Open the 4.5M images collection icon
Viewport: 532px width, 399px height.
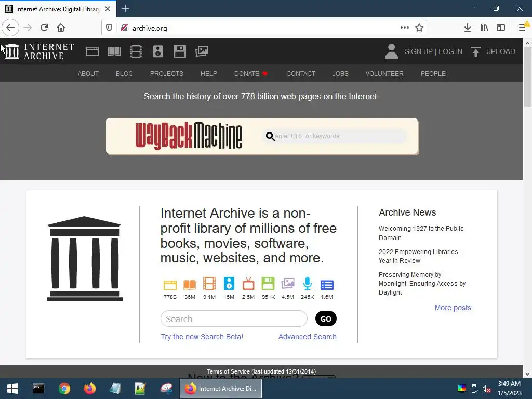288,284
